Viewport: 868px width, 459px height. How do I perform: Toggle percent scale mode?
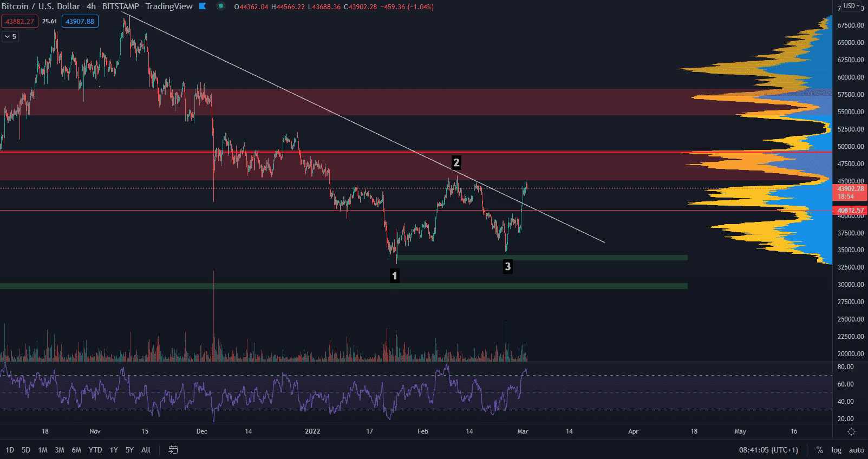tap(820, 450)
